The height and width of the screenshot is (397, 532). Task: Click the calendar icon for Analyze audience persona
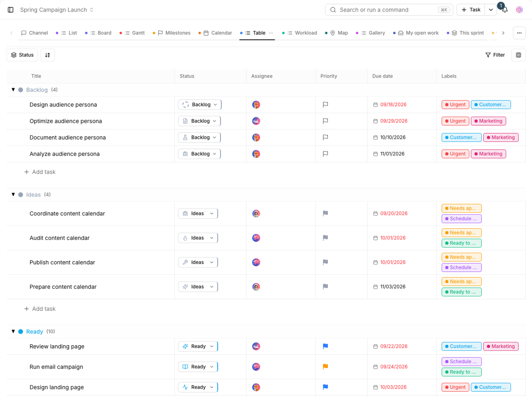click(x=375, y=154)
